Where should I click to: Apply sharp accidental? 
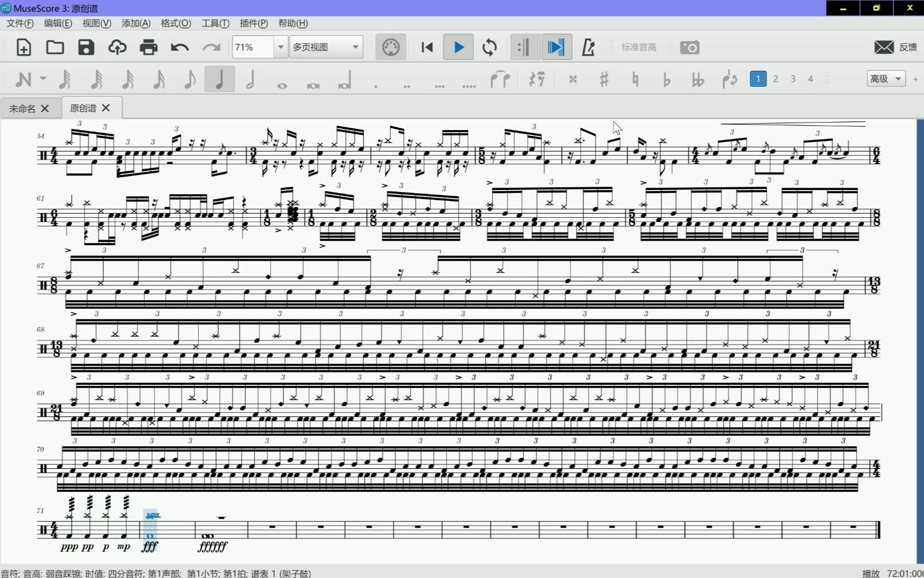pyautogui.click(x=604, y=79)
